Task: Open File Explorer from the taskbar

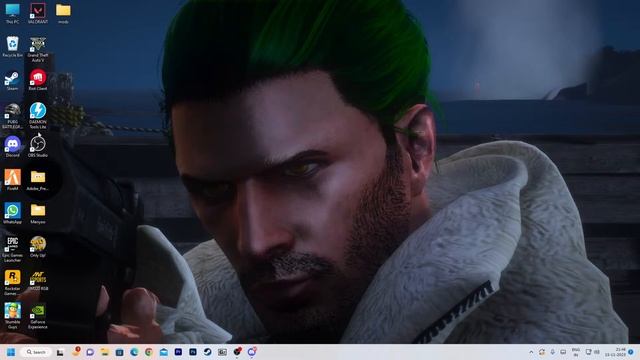Action: 104,352
